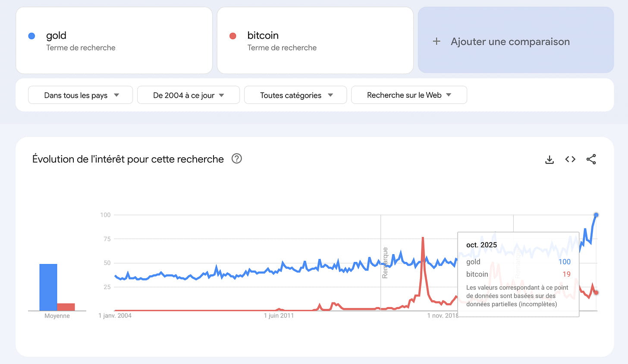This screenshot has height=364, width=628.
Task: Open the embed code icon
Action: point(570,159)
